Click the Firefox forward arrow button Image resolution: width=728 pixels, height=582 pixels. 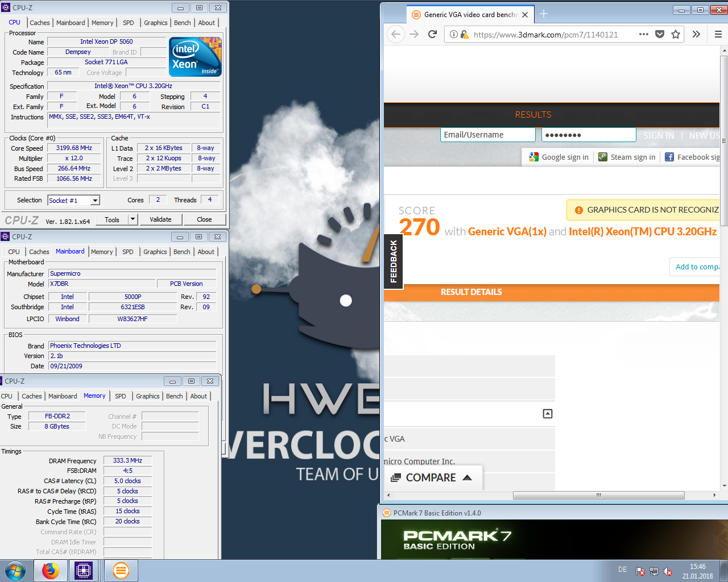tap(414, 34)
